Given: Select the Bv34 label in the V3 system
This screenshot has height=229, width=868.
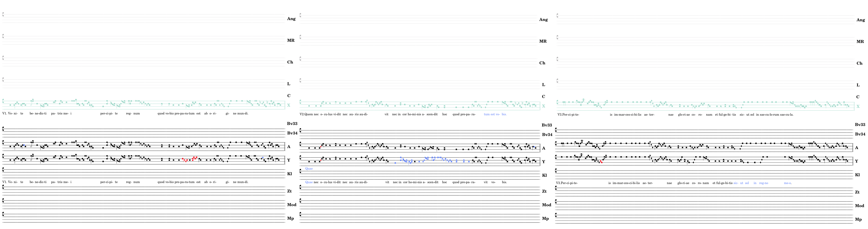Looking at the screenshot, I should (x=860, y=134).
